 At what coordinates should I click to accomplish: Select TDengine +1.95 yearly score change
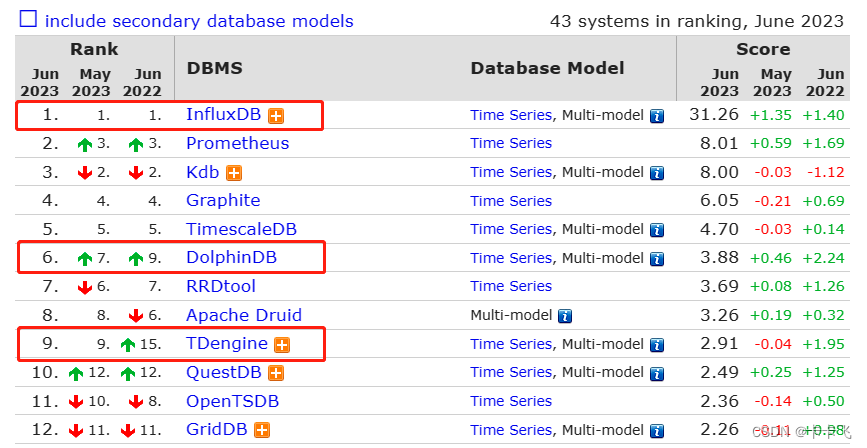[823, 344]
